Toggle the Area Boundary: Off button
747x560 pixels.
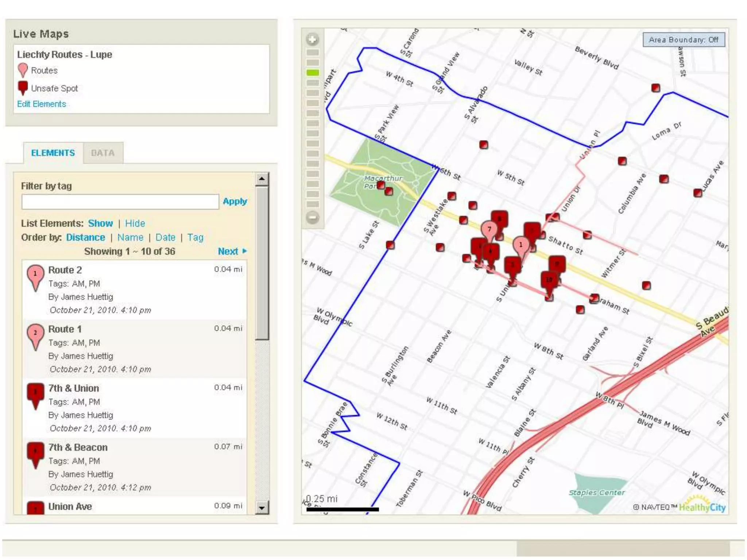683,40
